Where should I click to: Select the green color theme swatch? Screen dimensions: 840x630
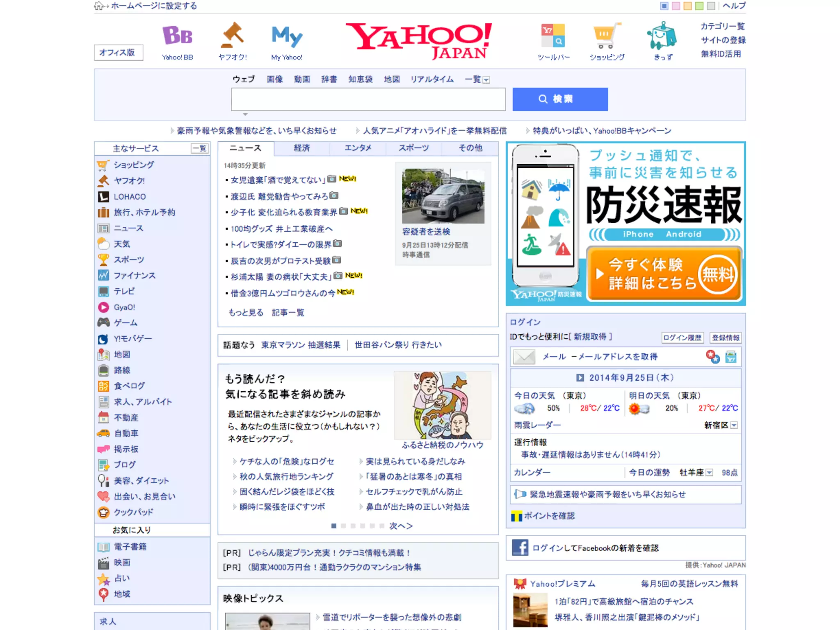[x=699, y=6]
